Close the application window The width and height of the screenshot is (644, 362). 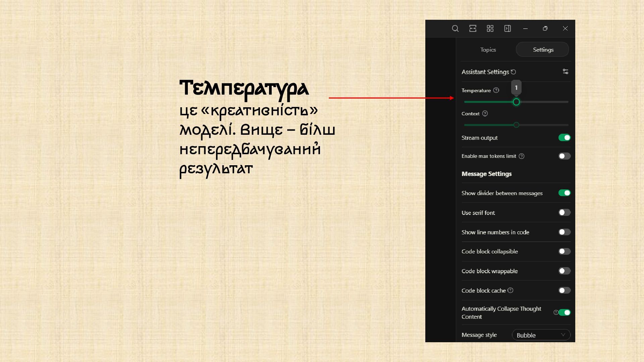coord(565,28)
